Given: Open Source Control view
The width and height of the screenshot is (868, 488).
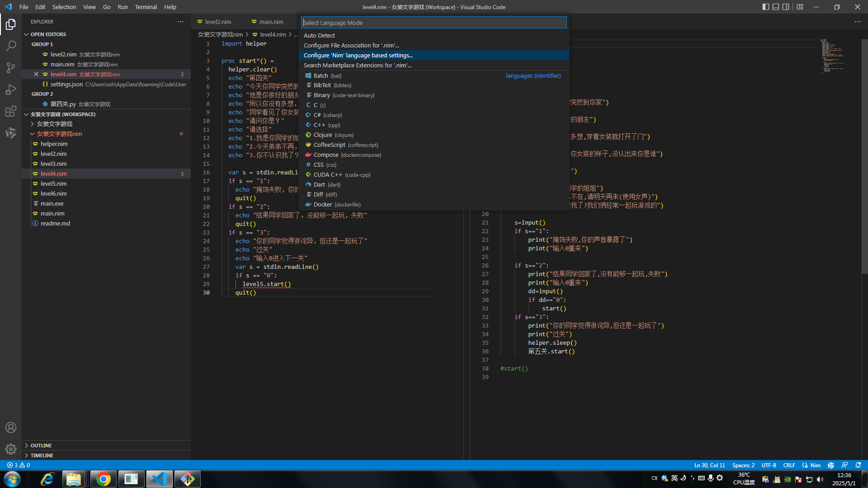Looking at the screenshot, I should (11, 68).
